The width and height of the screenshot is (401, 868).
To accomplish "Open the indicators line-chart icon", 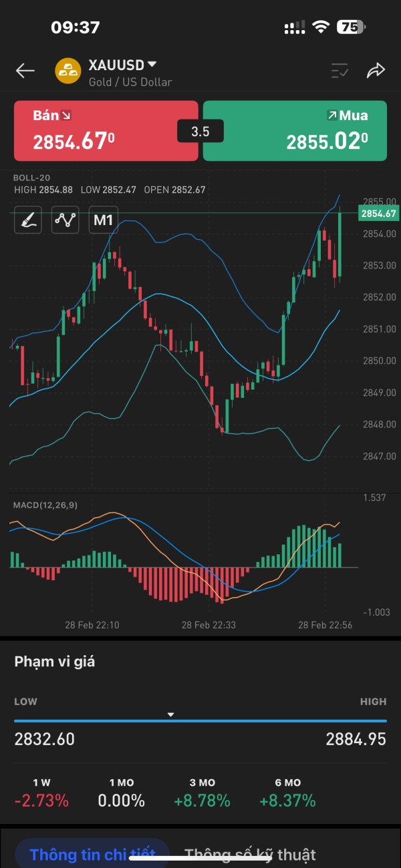I will coord(65,220).
